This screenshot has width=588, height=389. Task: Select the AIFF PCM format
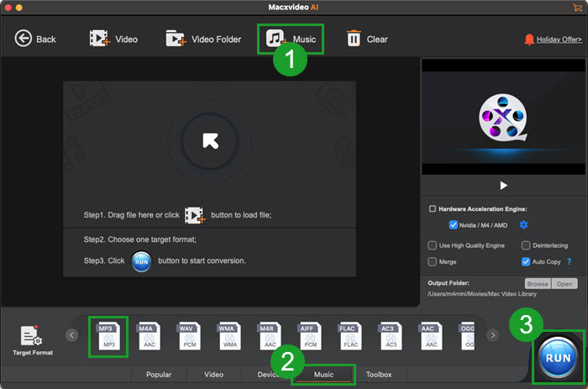pos(310,336)
